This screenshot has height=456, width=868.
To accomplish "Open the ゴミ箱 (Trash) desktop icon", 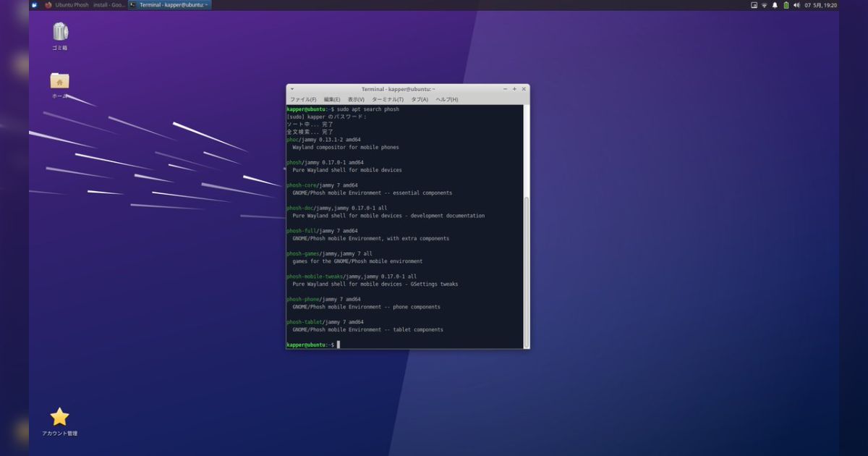I will tap(59, 33).
